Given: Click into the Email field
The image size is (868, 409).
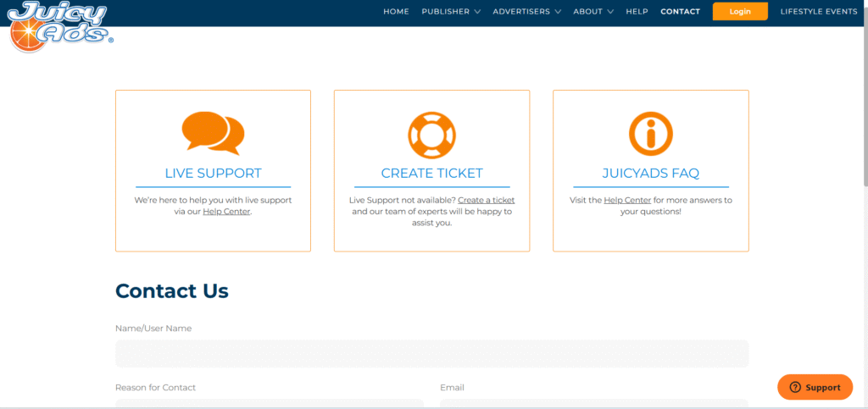Looking at the screenshot, I should (x=594, y=404).
